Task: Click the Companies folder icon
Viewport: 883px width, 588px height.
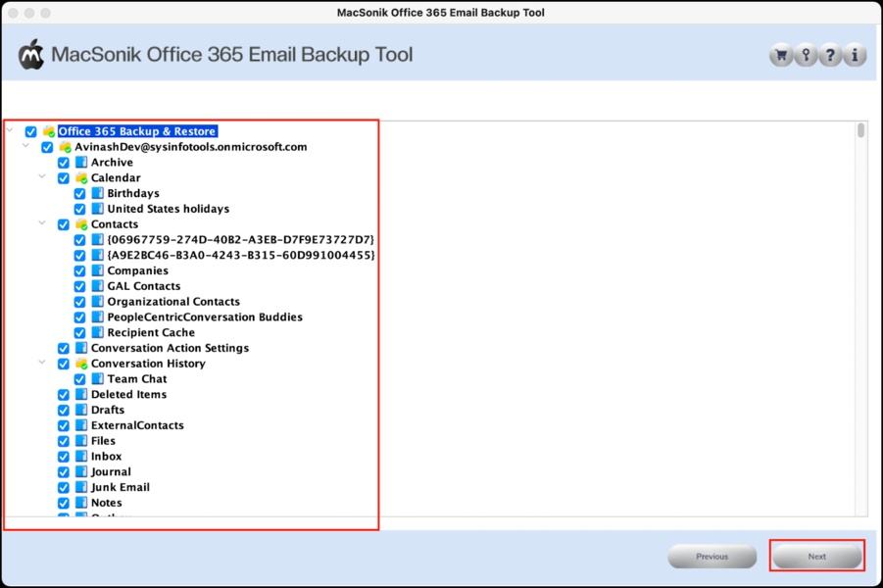Action: click(x=98, y=270)
